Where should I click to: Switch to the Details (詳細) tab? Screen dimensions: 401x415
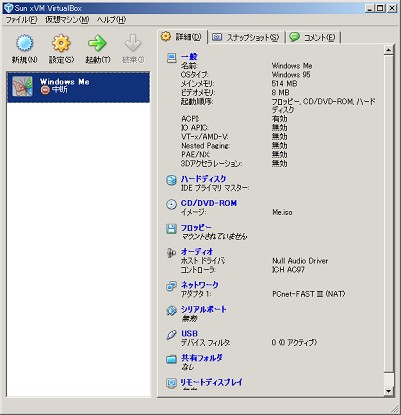[x=182, y=37]
